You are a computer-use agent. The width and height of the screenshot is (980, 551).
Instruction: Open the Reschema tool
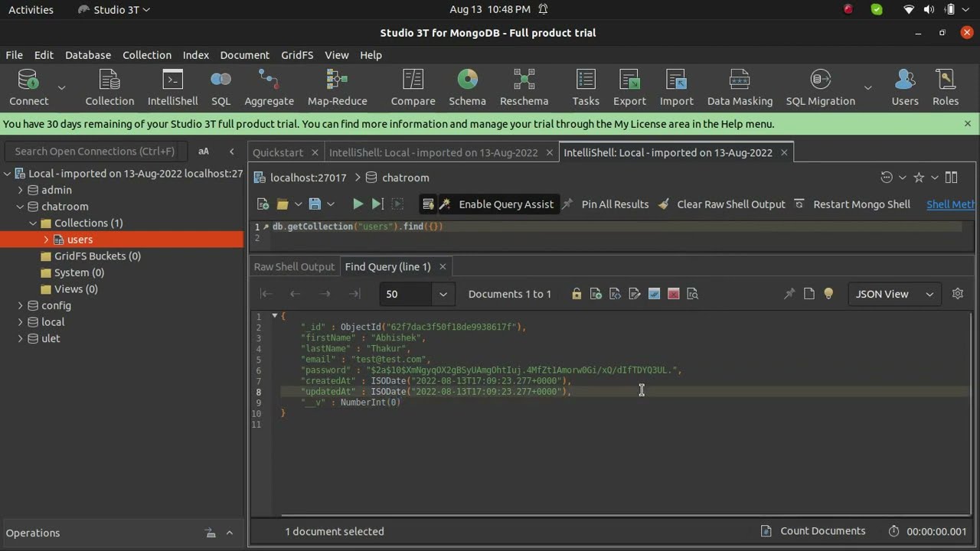point(524,87)
